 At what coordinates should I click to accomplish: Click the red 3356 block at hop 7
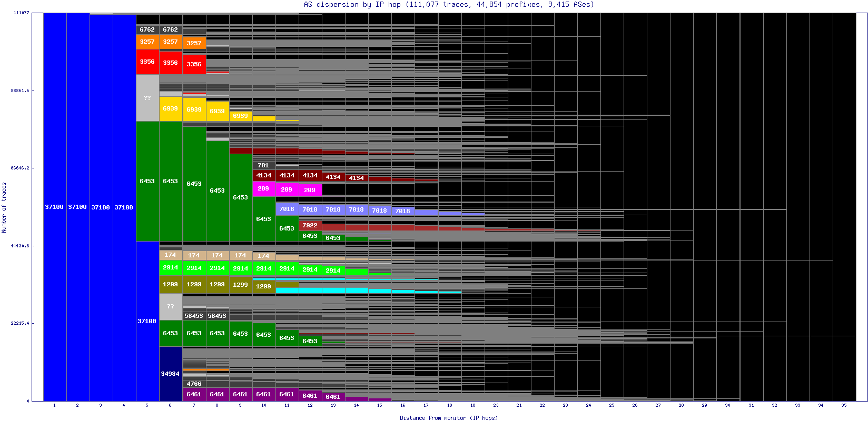(x=194, y=64)
